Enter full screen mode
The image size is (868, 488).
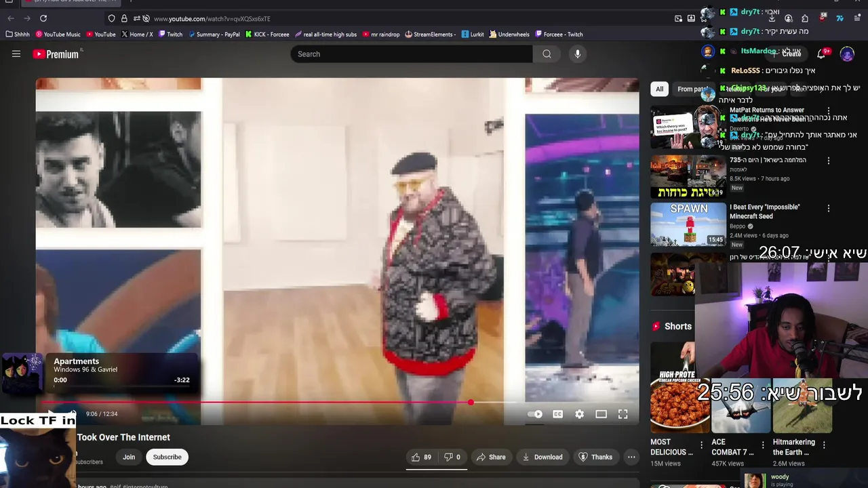(x=623, y=414)
